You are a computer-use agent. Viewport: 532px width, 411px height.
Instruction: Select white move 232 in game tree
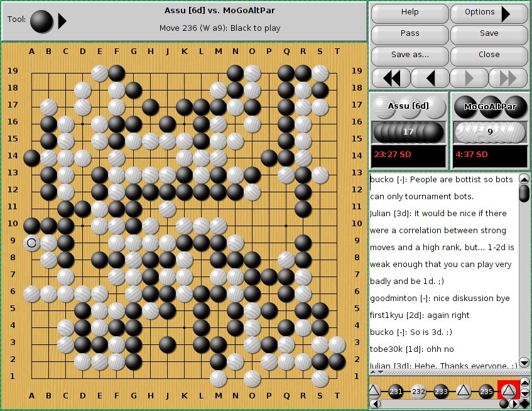[x=418, y=392]
